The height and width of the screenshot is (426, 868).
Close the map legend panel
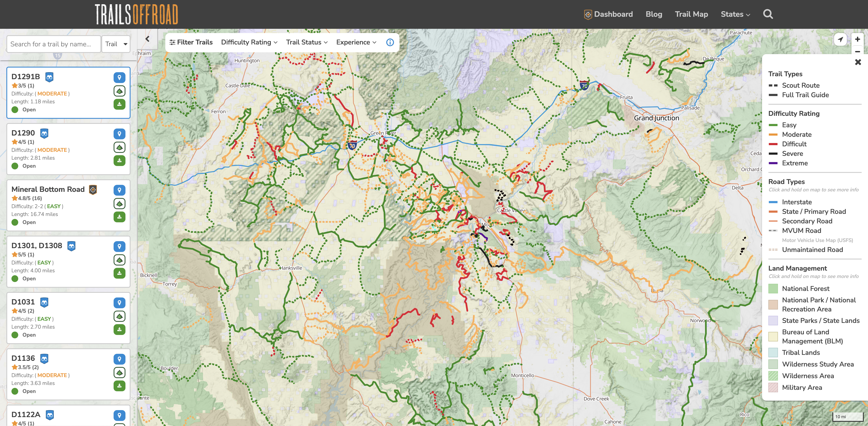[x=858, y=62]
